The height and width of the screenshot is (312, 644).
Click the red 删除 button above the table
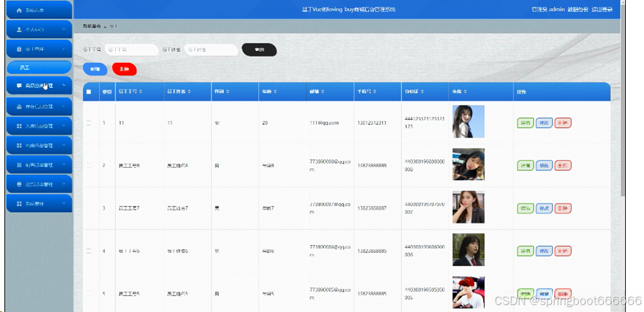[x=124, y=69]
